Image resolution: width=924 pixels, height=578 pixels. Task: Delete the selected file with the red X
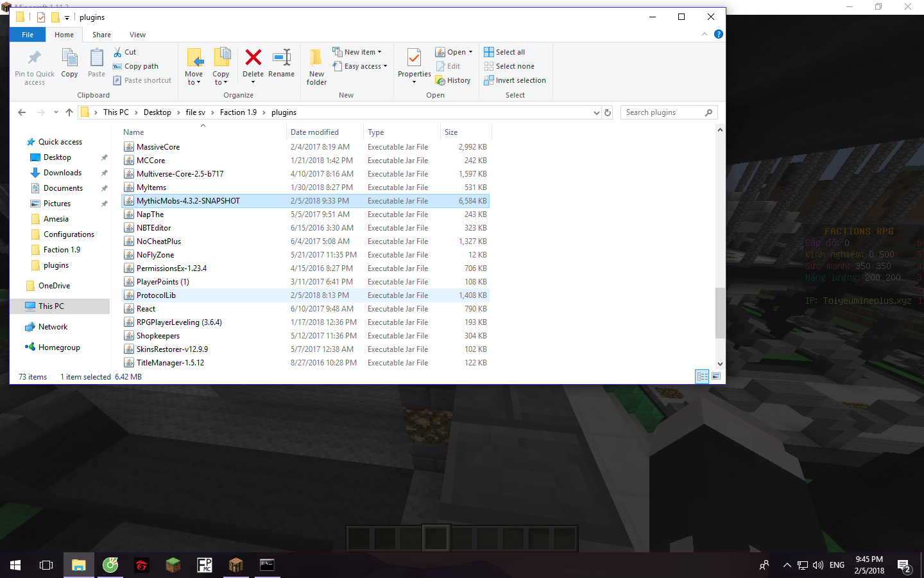[253, 64]
